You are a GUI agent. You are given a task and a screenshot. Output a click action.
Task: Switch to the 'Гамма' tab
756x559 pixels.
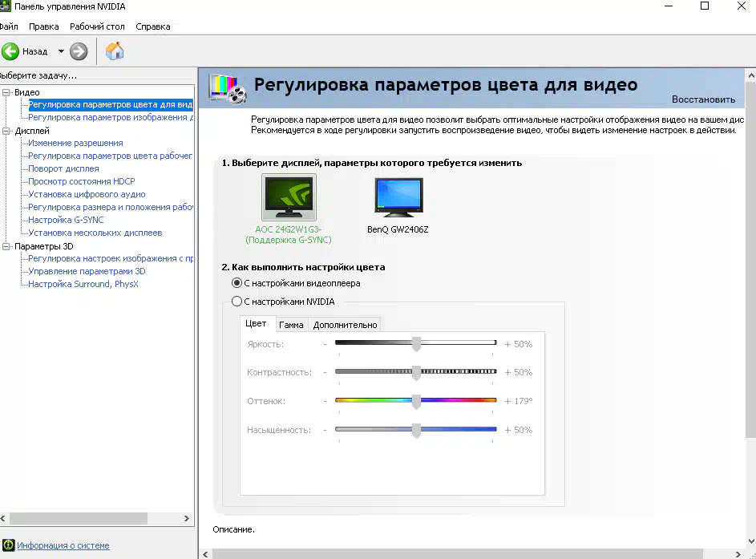[291, 325]
